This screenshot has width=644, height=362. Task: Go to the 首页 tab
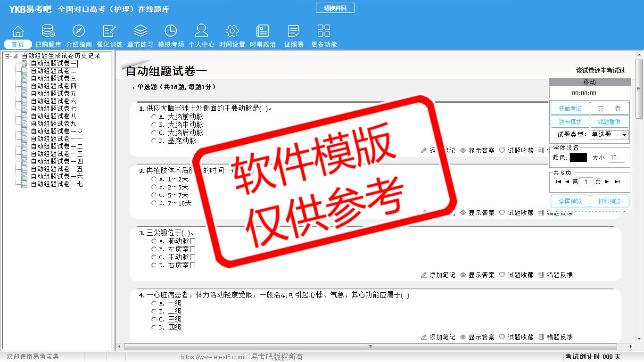pyautogui.click(x=18, y=44)
